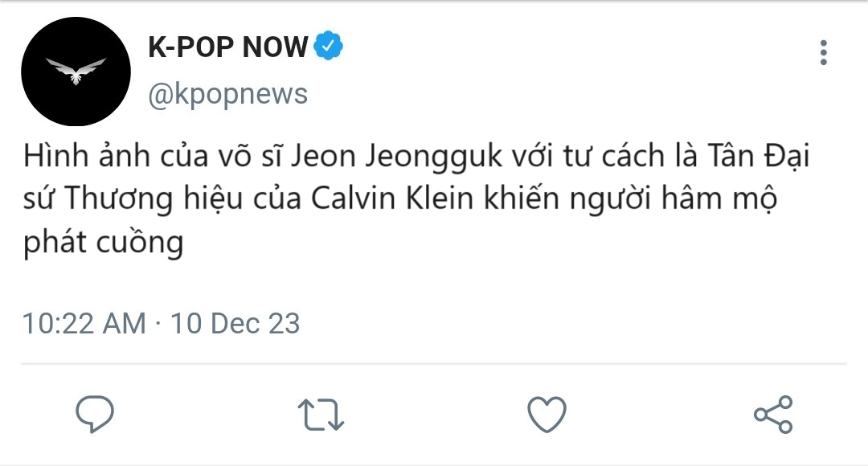
Task: Click the blue verified badge
Action: pos(328,47)
